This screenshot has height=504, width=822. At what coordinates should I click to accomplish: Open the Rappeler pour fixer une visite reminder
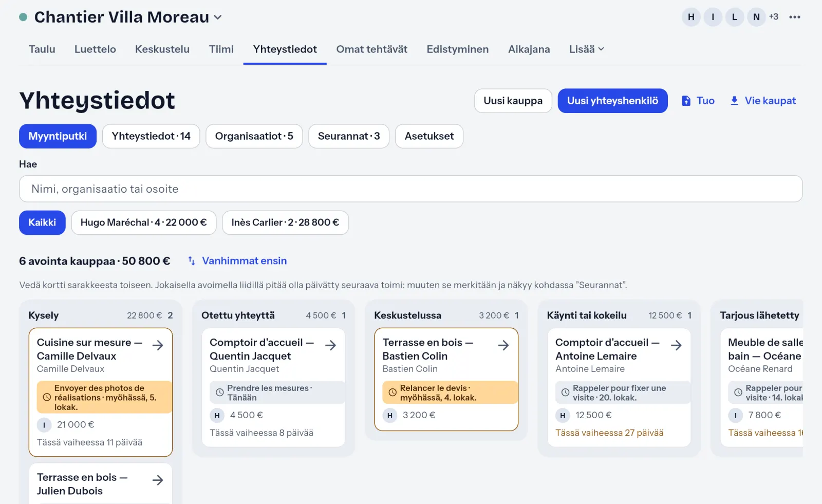point(623,393)
